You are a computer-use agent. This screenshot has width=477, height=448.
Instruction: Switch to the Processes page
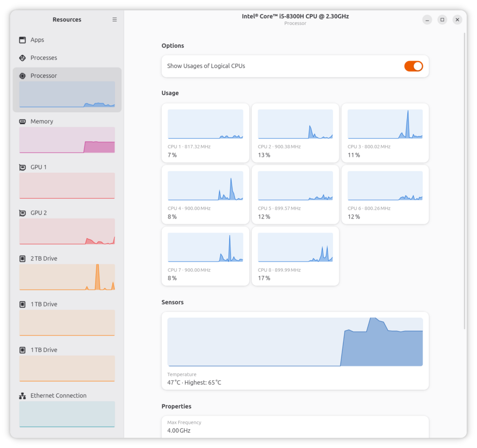(67, 58)
